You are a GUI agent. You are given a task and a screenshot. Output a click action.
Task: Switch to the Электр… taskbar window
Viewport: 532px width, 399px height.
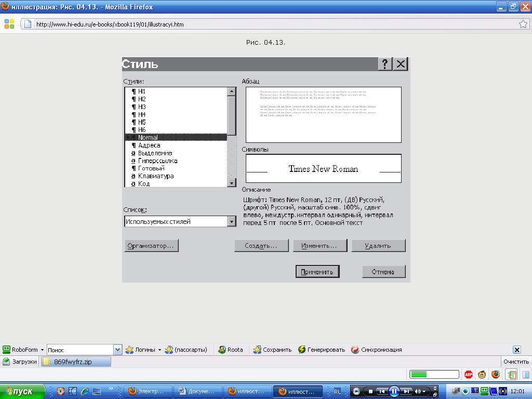click(147, 392)
